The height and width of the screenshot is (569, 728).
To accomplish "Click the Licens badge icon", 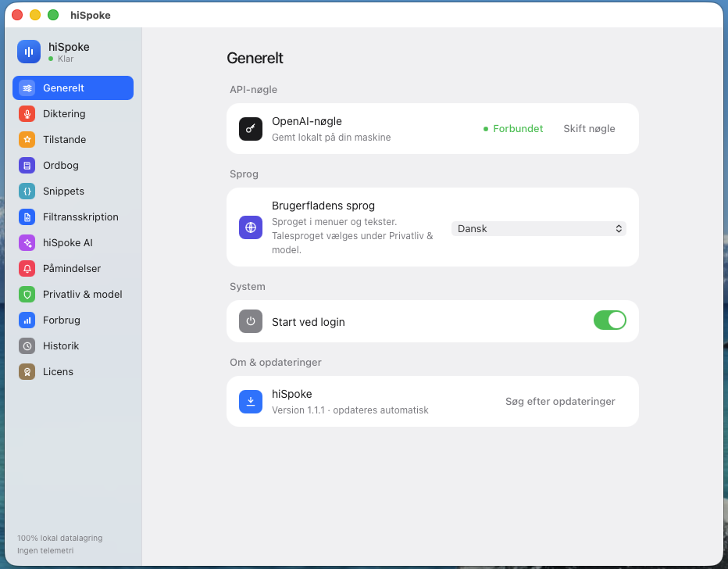I will (x=27, y=371).
